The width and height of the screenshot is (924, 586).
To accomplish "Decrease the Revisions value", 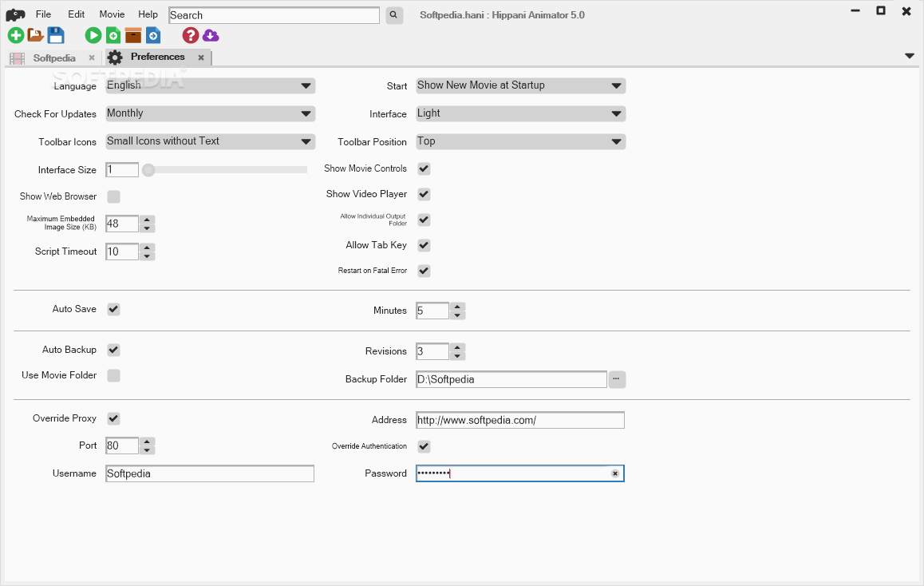I will coord(458,356).
